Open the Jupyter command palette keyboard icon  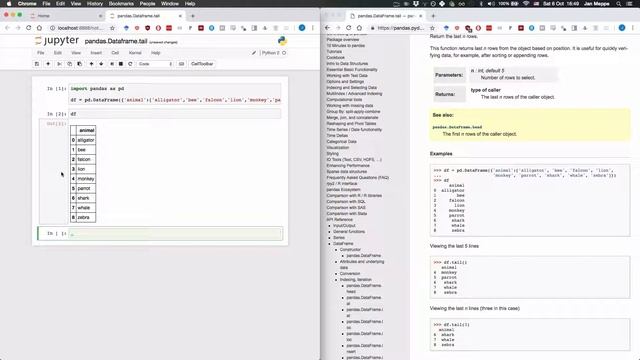tap(182, 64)
